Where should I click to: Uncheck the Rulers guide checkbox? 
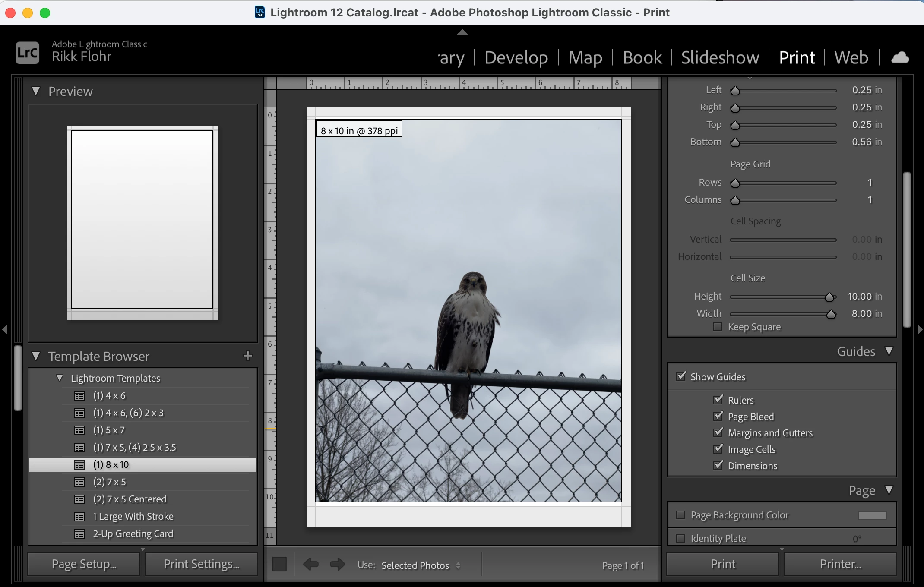point(718,400)
